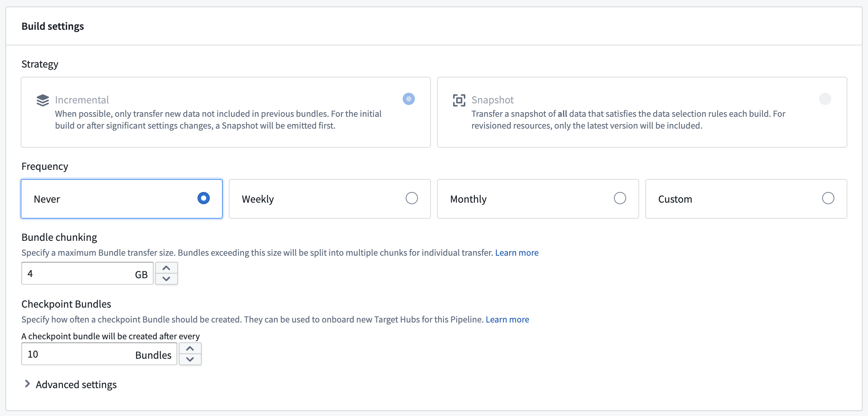Click the Strategy section label
The height and width of the screenshot is (416, 868).
(40, 64)
